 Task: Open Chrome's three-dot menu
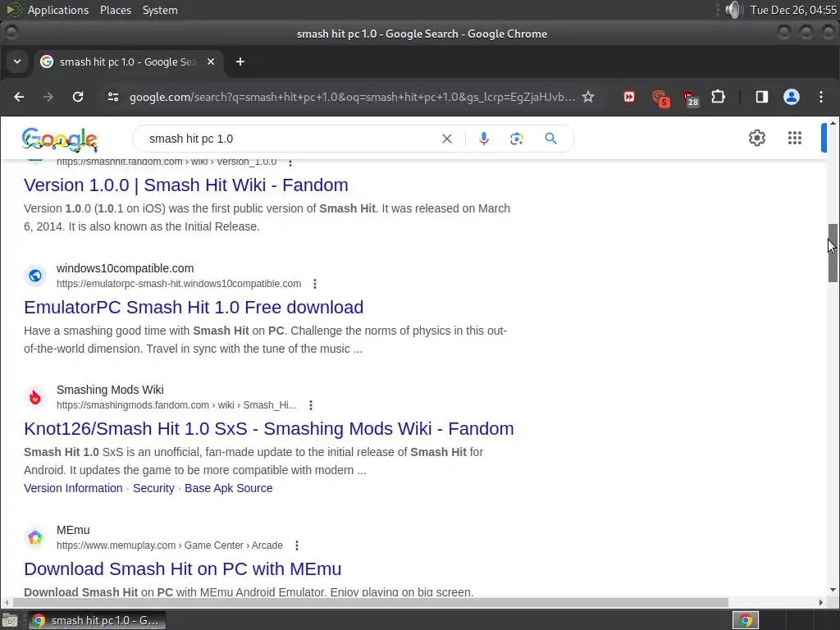coord(820,97)
